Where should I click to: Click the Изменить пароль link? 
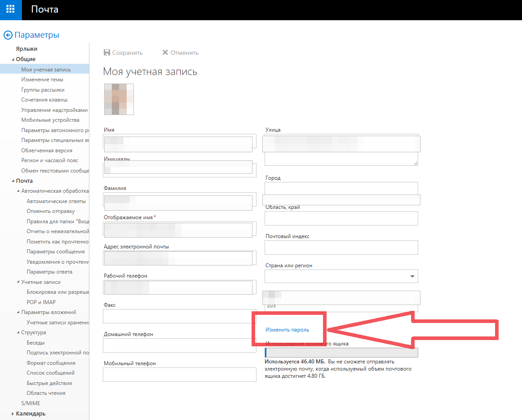pyautogui.click(x=288, y=330)
